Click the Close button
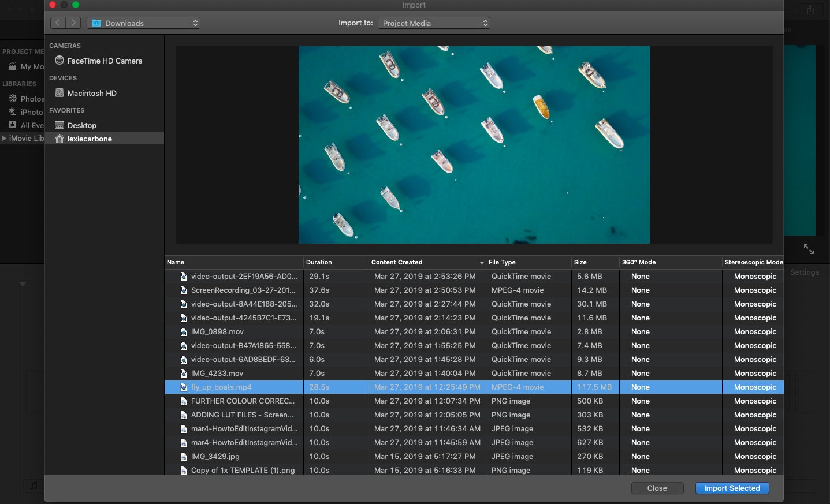830x504 pixels. point(657,488)
